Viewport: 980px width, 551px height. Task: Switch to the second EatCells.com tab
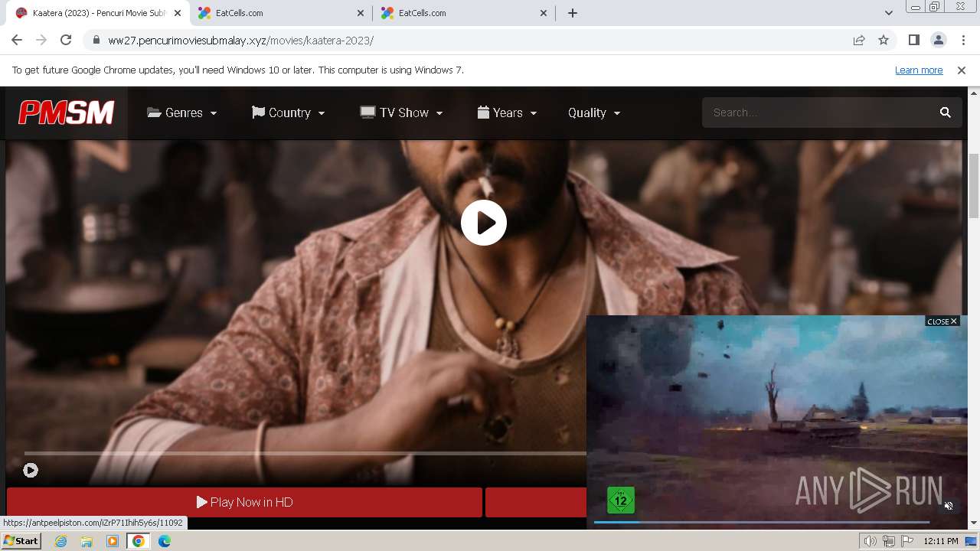pyautogui.click(x=280, y=13)
